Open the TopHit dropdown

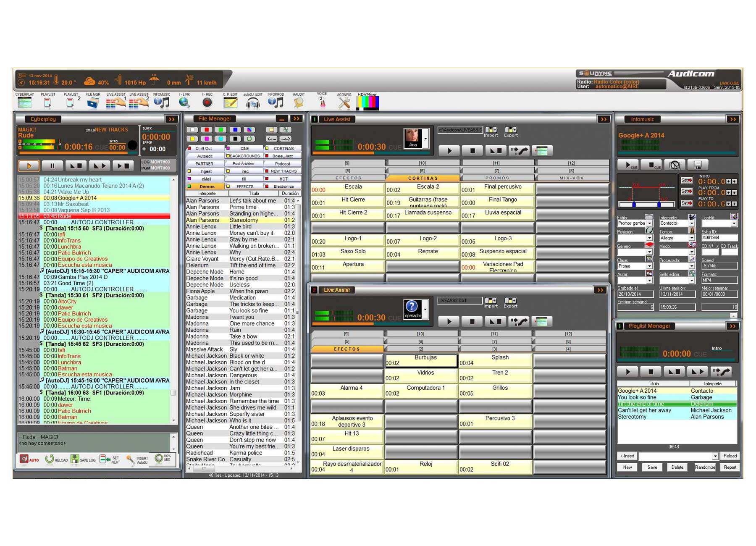[733, 223]
